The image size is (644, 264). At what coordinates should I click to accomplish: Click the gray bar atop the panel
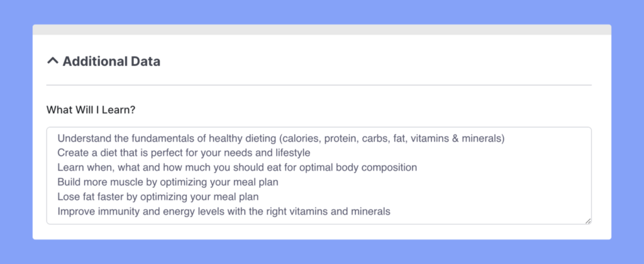coord(322,30)
